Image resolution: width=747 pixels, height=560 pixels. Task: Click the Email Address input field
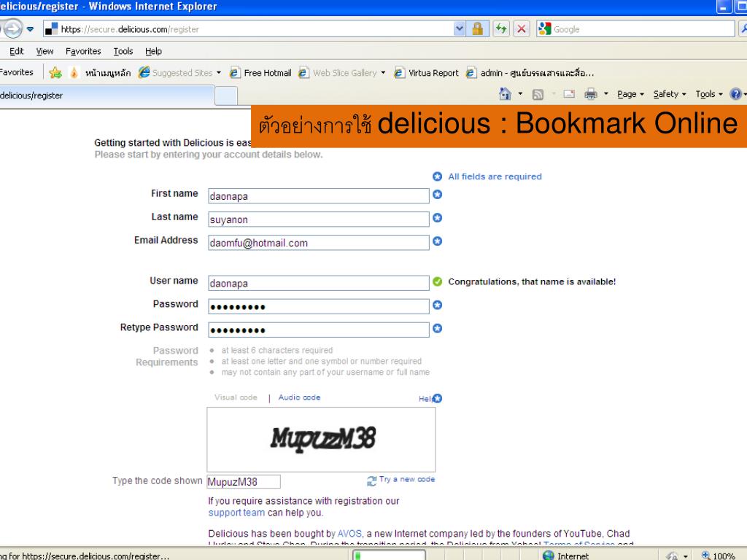pos(319,243)
